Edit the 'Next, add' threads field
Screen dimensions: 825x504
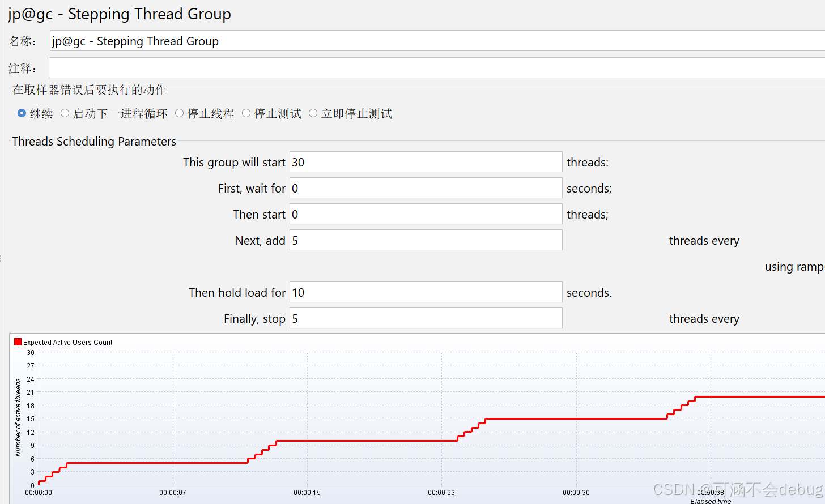426,240
